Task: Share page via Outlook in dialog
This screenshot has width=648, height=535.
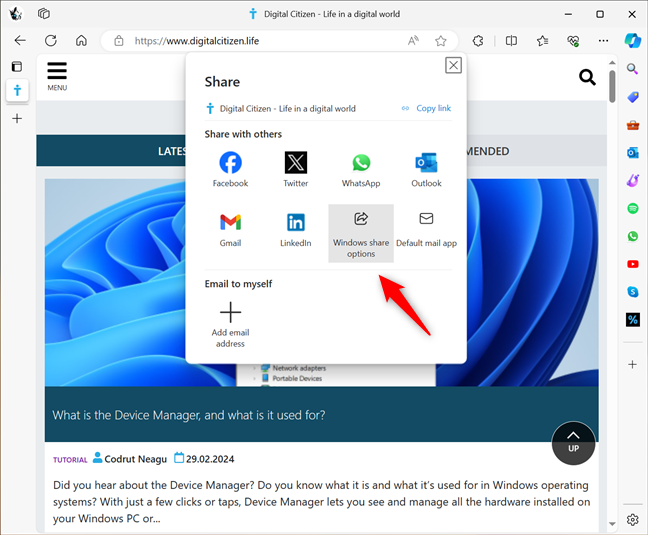Action: point(426,169)
